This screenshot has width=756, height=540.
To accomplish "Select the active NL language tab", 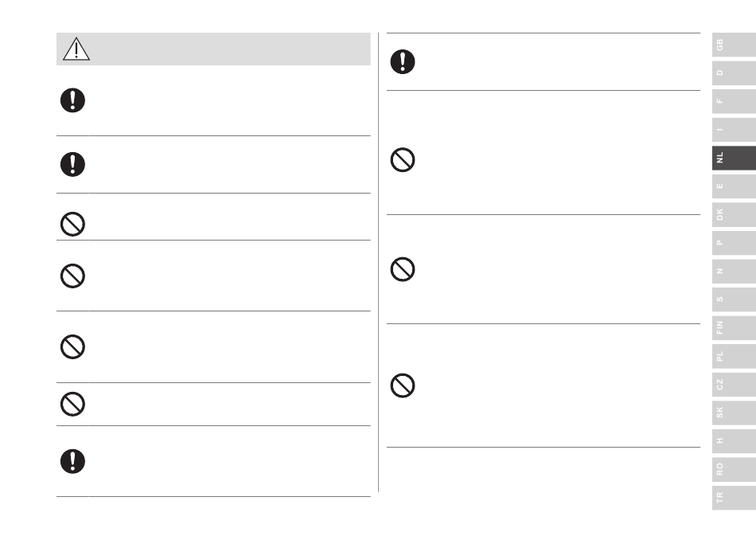I will point(734,158).
